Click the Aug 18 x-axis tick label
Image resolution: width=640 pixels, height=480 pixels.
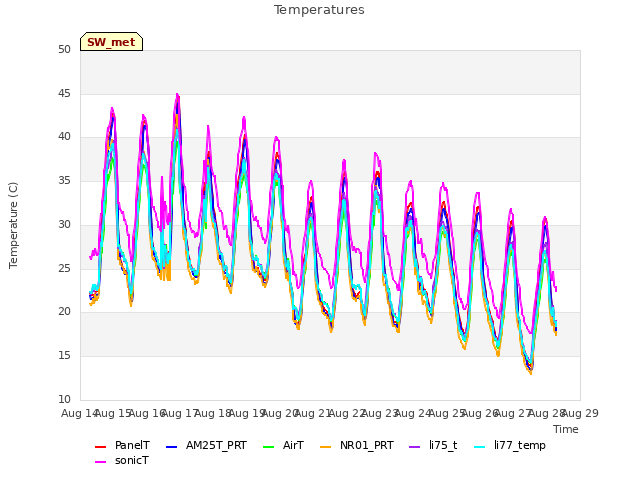(x=213, y=413)
